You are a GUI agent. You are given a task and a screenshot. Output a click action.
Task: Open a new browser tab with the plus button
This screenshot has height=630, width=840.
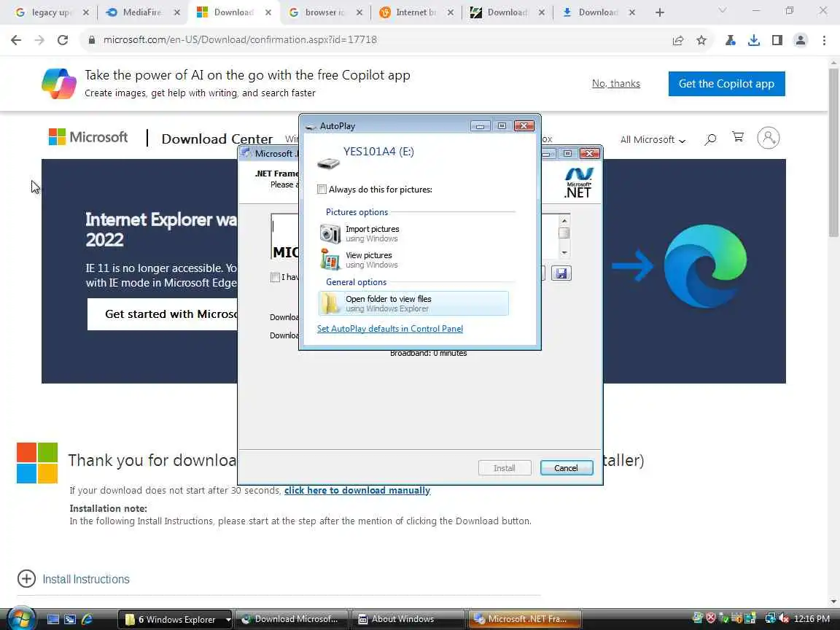coord(660,12)
